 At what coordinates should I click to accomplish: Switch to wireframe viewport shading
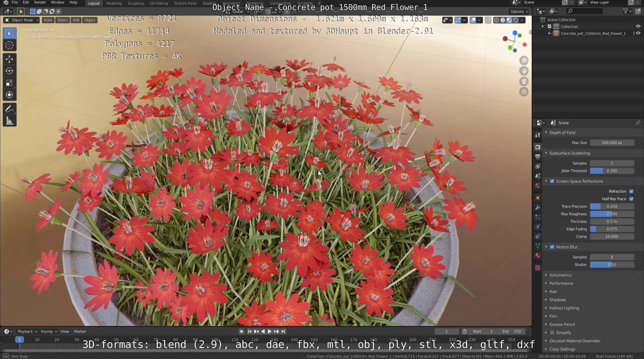497,20
